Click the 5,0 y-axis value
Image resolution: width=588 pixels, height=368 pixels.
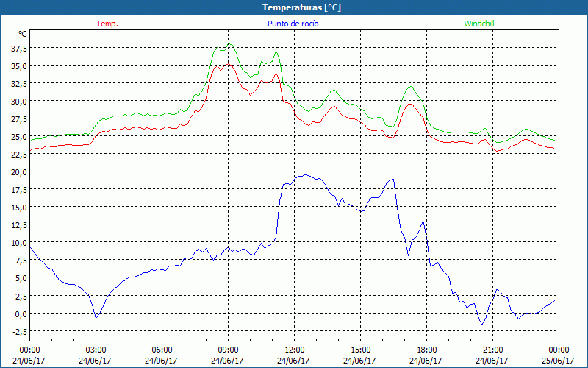pos(21,278)
